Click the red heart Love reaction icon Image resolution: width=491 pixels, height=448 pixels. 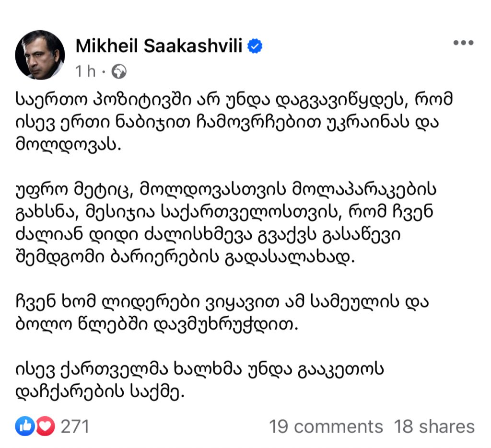pyautogui.click(x=45, y=426)
